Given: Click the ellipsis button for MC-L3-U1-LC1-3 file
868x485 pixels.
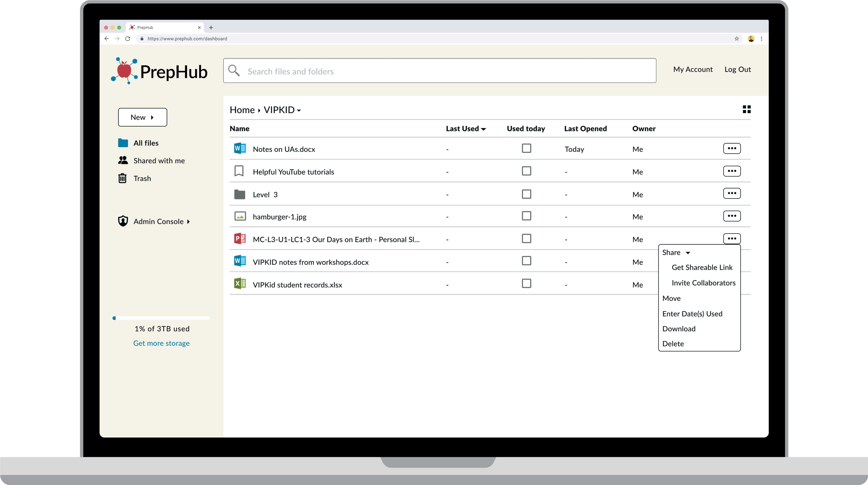Looking at the screenshot, I should tap(732, 239).
